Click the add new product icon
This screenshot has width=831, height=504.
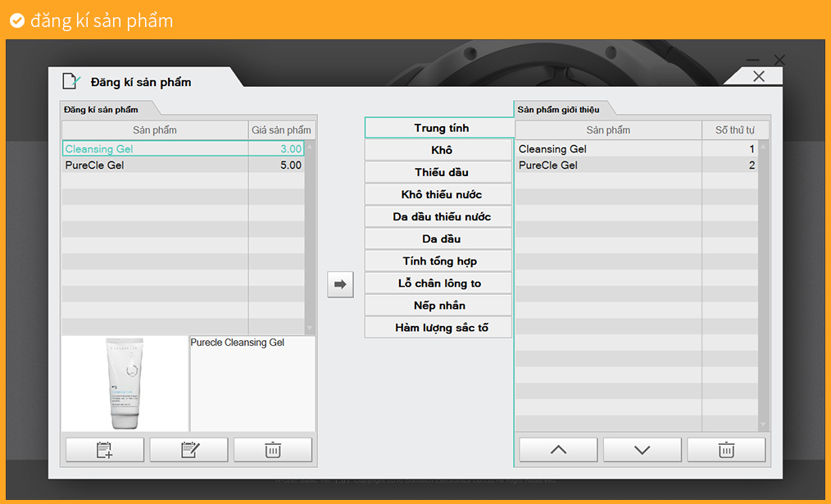point(104,449)
